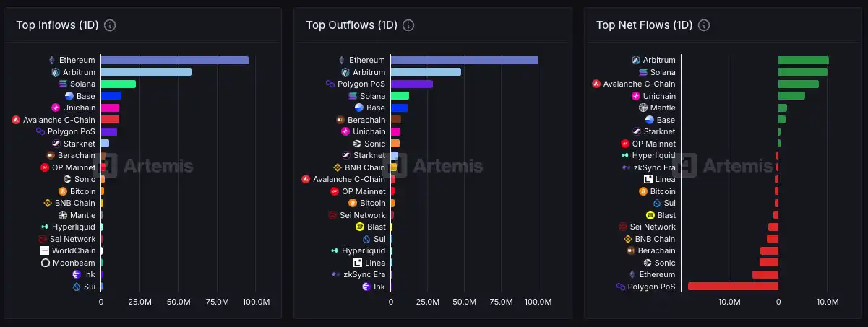The image size is (868, 327).
Task: Click the Top Inflows (1D) title
Action: click(57, 25)
